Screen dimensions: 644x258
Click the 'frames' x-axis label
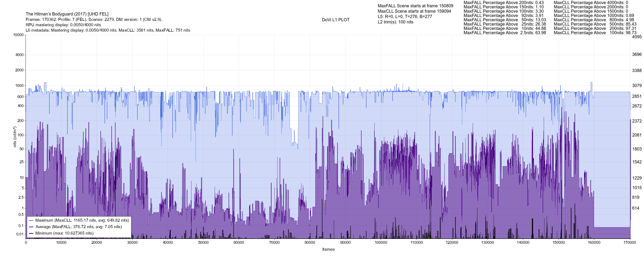328,249
